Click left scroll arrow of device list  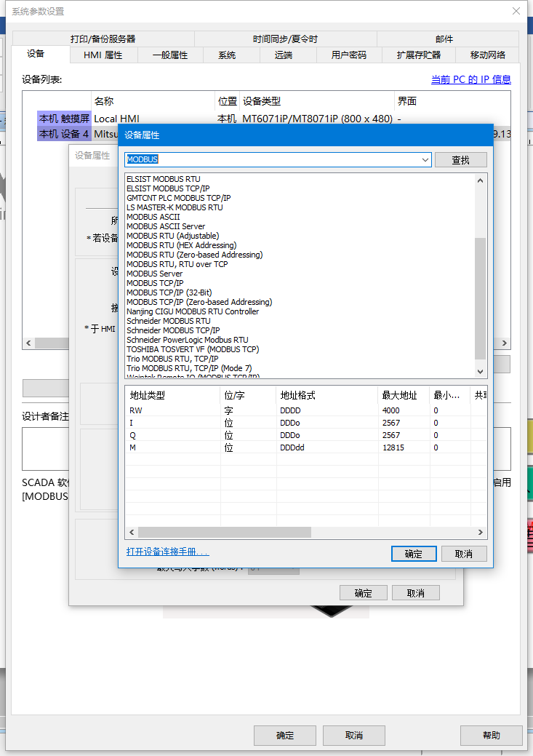point(28,343)
